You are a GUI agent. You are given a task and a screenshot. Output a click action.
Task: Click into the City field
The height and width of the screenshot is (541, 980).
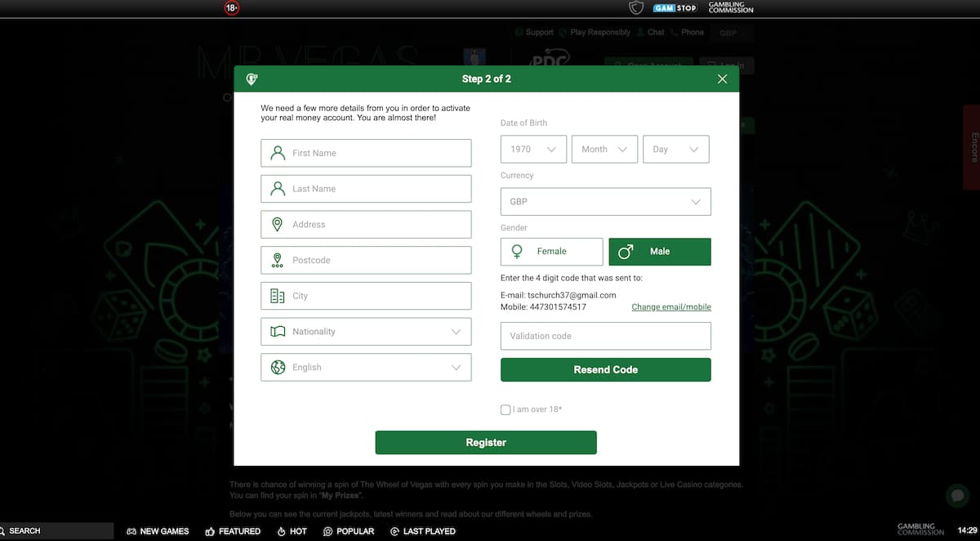point(367,296)
